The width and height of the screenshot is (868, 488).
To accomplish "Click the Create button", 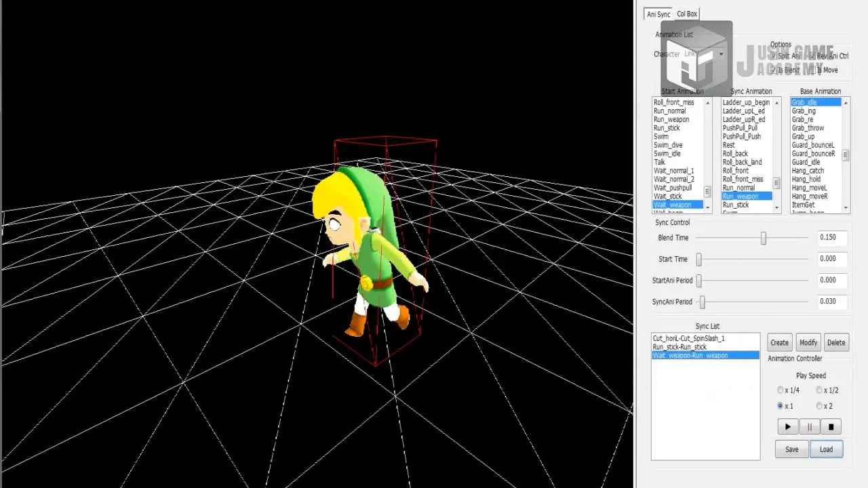I will (x=780, y=342).
